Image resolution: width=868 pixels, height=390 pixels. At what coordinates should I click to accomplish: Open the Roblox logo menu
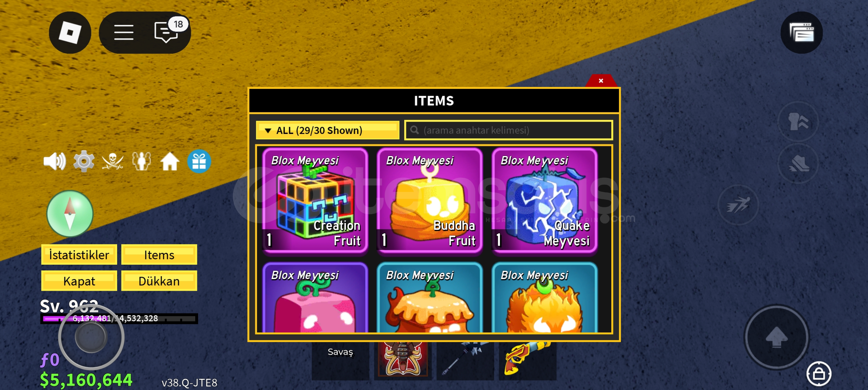[70, 32]
